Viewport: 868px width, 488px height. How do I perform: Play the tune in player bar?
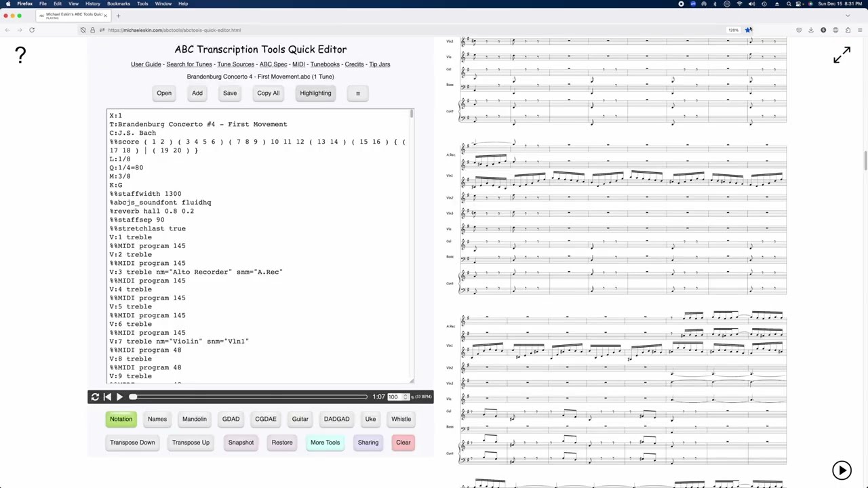coord(119,397)
